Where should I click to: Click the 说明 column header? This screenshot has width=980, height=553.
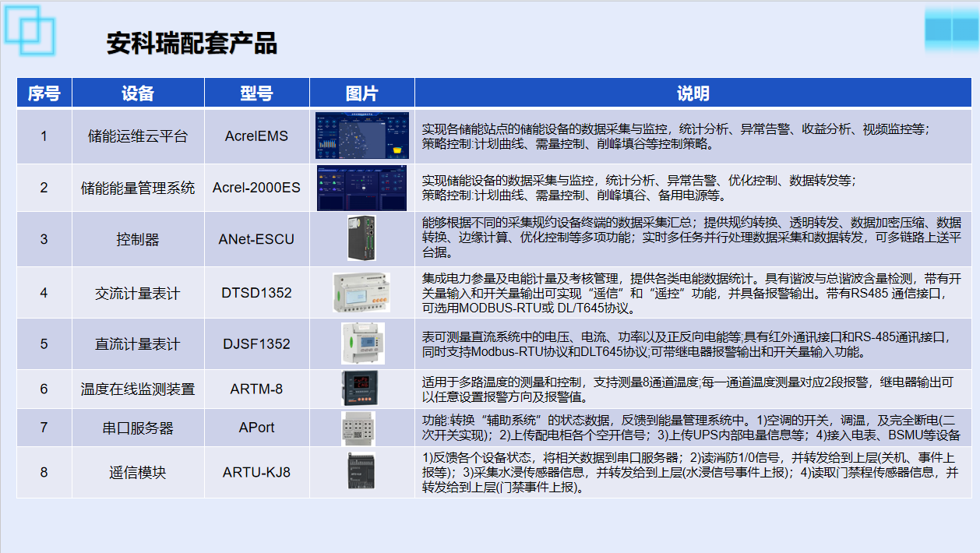point(693,93)
